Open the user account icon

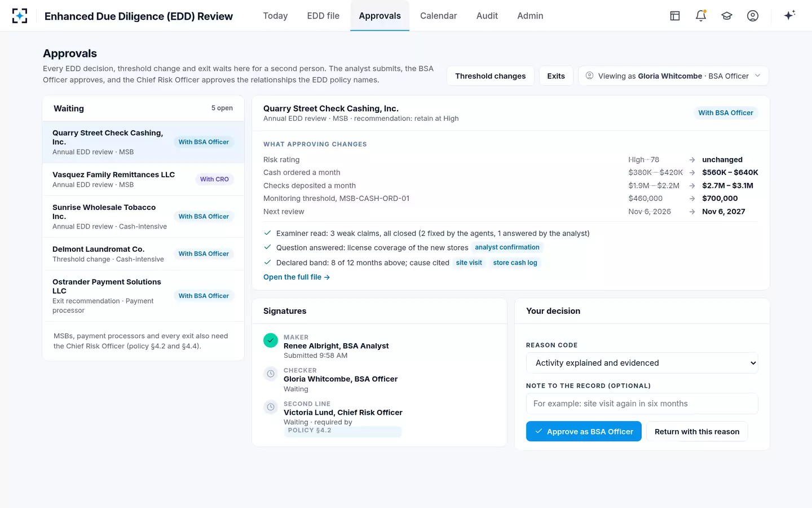click(x=753, y=16)
